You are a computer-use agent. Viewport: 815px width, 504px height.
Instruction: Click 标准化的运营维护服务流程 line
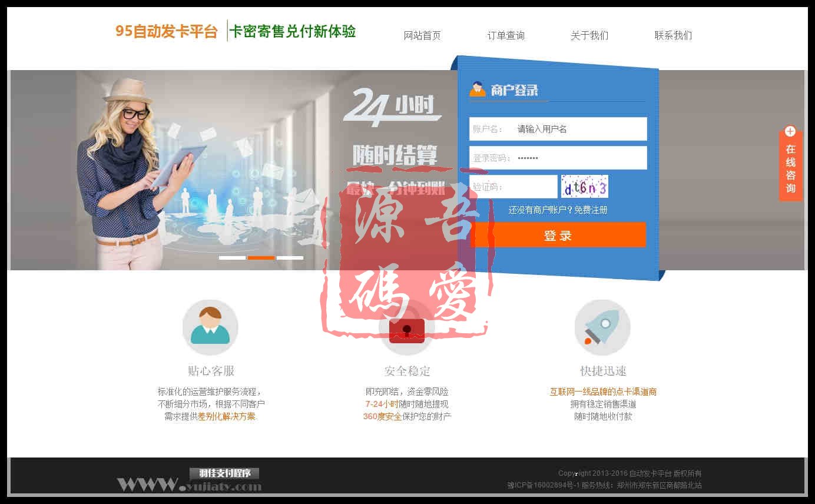point(210,392)
